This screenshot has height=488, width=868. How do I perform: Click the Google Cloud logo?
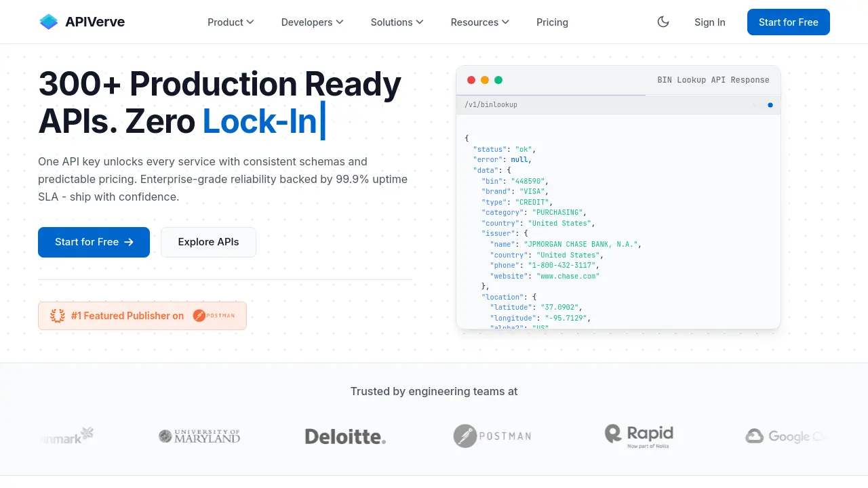pos(785,436)
